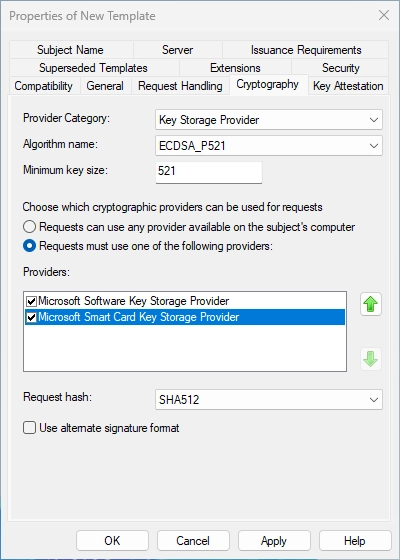Select Requests can use any provider option
Screen dimensions: 400x560
29,227
